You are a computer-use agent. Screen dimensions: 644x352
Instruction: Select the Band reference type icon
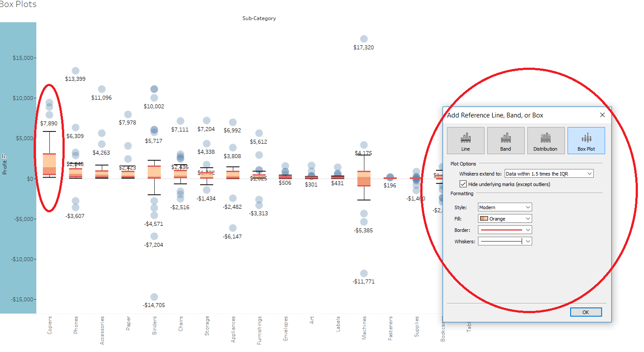pos(506,140)
